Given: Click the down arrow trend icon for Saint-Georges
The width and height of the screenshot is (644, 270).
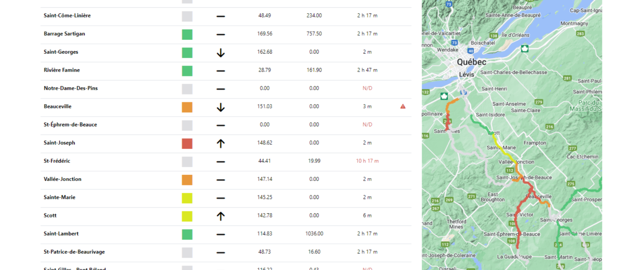Looking at the screenshot, I should click(221, 53).
